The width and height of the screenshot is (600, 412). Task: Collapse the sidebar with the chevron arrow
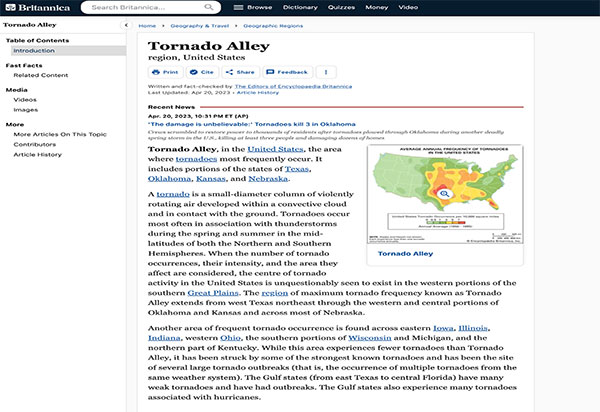click(126, 25)
